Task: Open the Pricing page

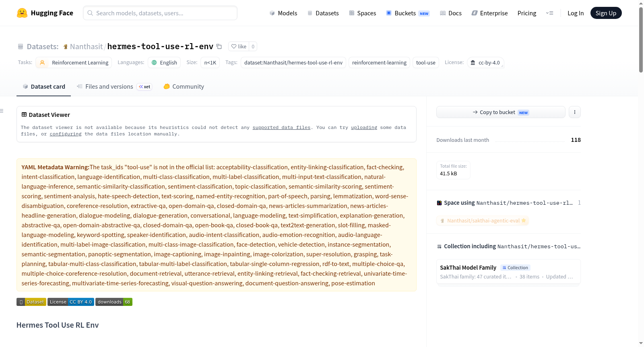Action: coord(527,13)
